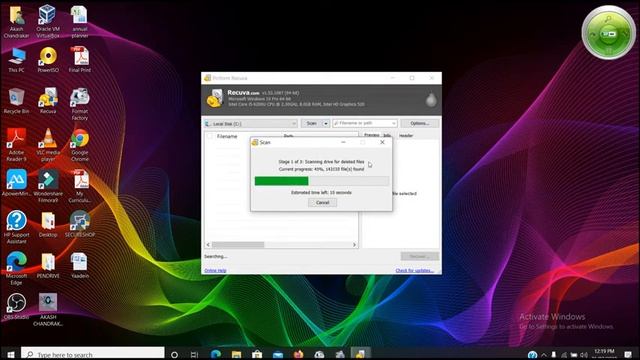
Task: Click the Piriform pear logo in Recuva header
Action: (431, 100)
